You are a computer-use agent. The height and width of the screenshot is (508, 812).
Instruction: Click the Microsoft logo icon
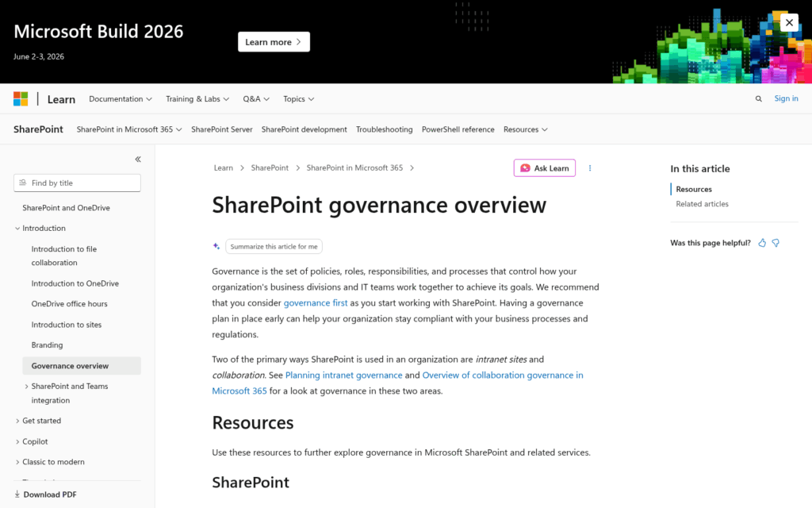(x=21, y=98)
